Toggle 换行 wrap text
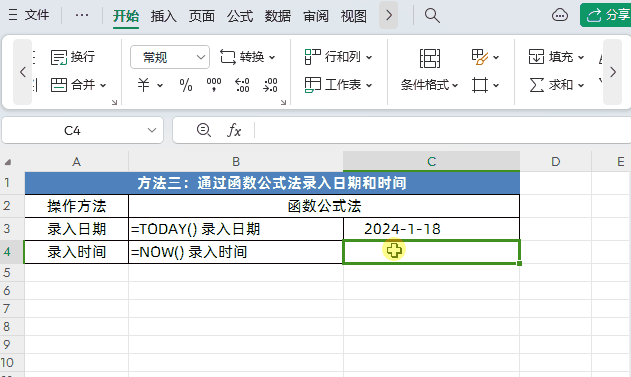This screenshot has width=631, height=377. (73, 57)
